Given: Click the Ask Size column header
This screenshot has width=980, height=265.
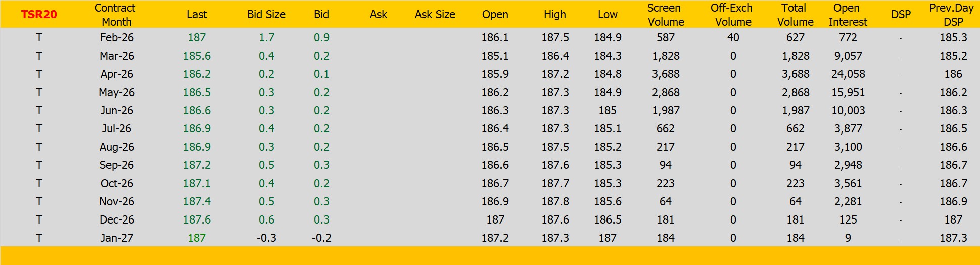Looking at the screenshot, I should click(435, 15).
